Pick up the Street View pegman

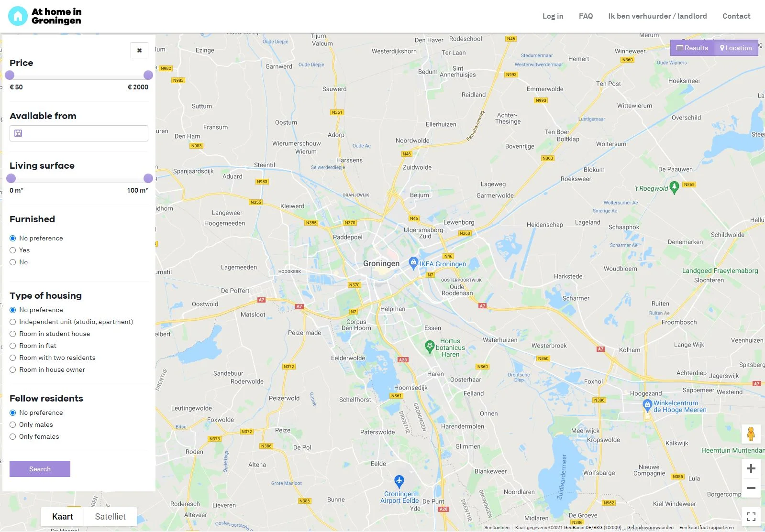751,434
